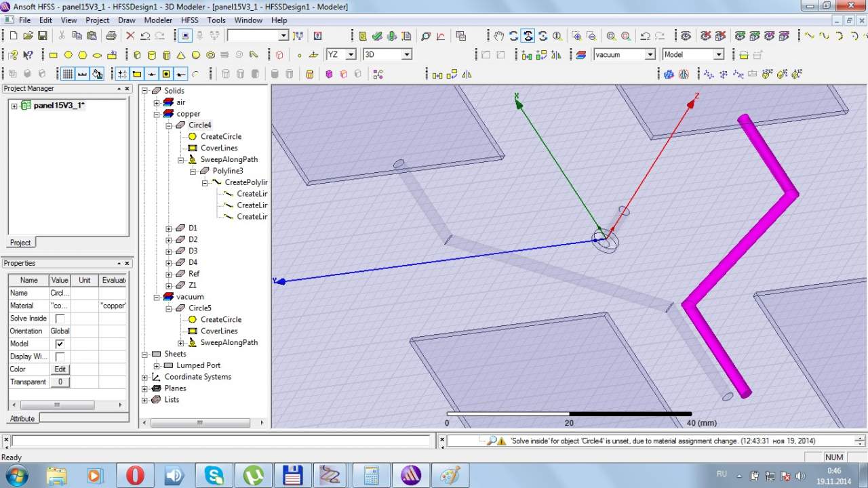The height and width of the screenshot is (488, 868).
Task: Click the Color Edit button
Action: pyautogui.click(x=60, y=369)
